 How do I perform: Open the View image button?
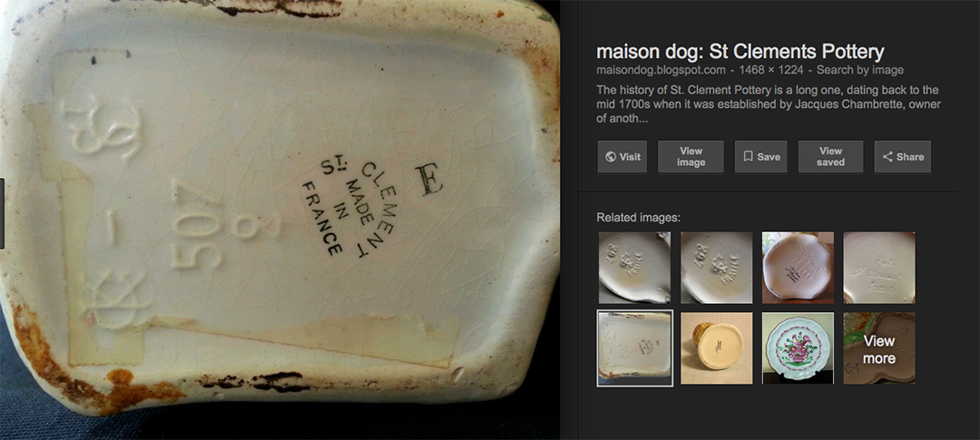[691, 156]
